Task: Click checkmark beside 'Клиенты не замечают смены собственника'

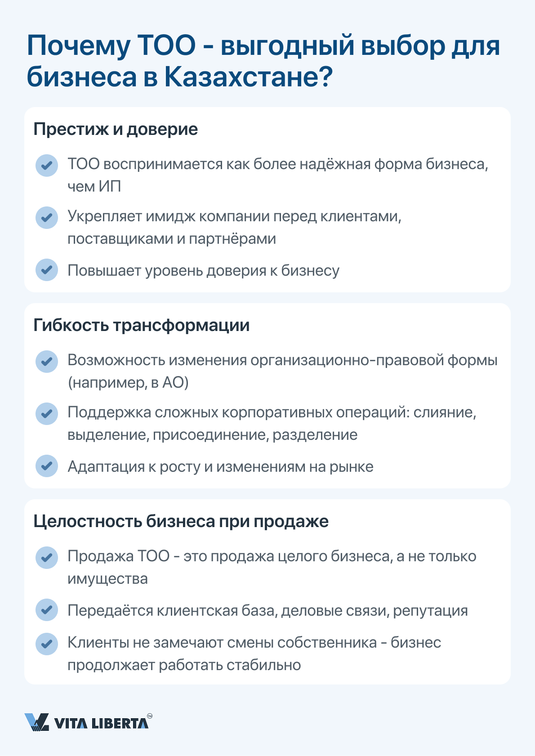Action: pos(47,644)
